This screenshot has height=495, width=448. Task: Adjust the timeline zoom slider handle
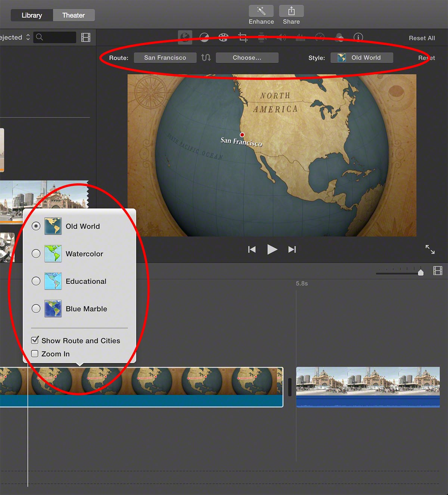421,272
